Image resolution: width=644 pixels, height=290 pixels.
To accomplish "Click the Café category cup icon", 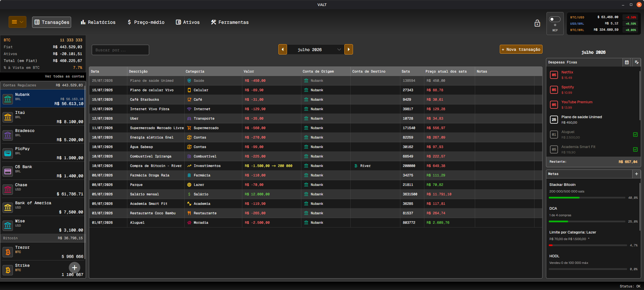I will 189,100.
